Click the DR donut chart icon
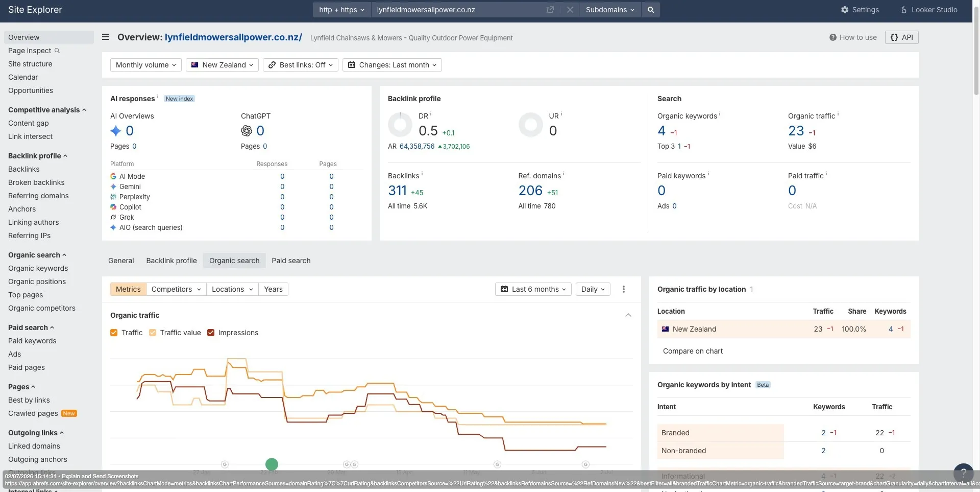This screenshot has height=492, width=980. pyautogui.click(x=400, y=125)
